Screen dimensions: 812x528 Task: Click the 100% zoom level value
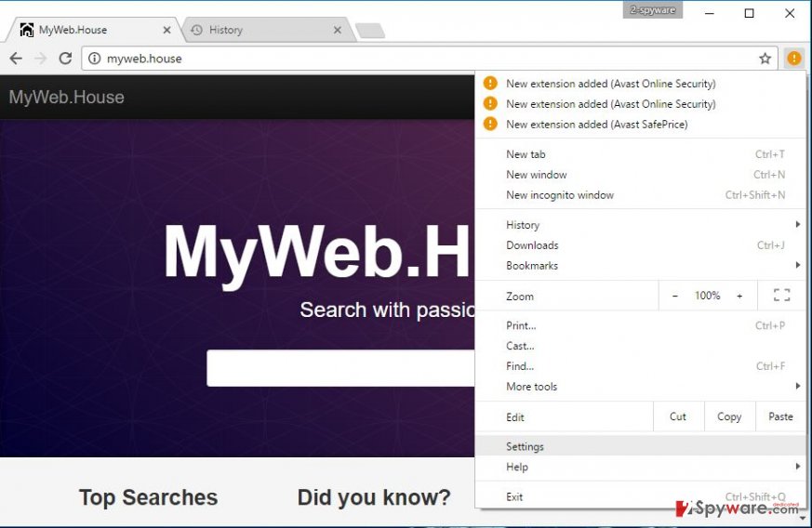(707, 296)
